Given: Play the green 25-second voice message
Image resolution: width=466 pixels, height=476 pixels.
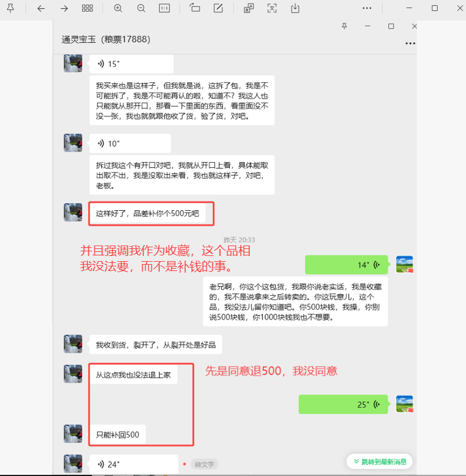Looking at the screenshot, I should pos(343,404).
